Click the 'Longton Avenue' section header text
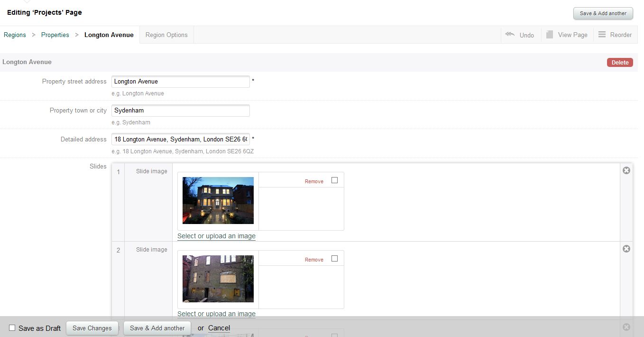 [x=27, y=62]
